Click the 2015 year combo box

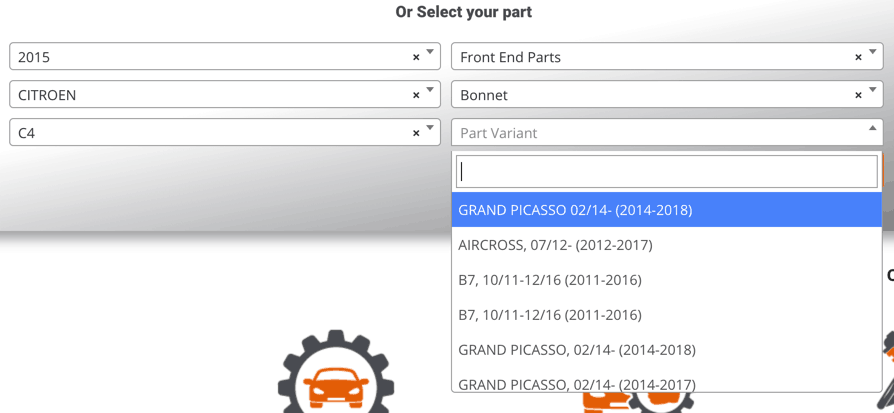(x=225, y=56)
